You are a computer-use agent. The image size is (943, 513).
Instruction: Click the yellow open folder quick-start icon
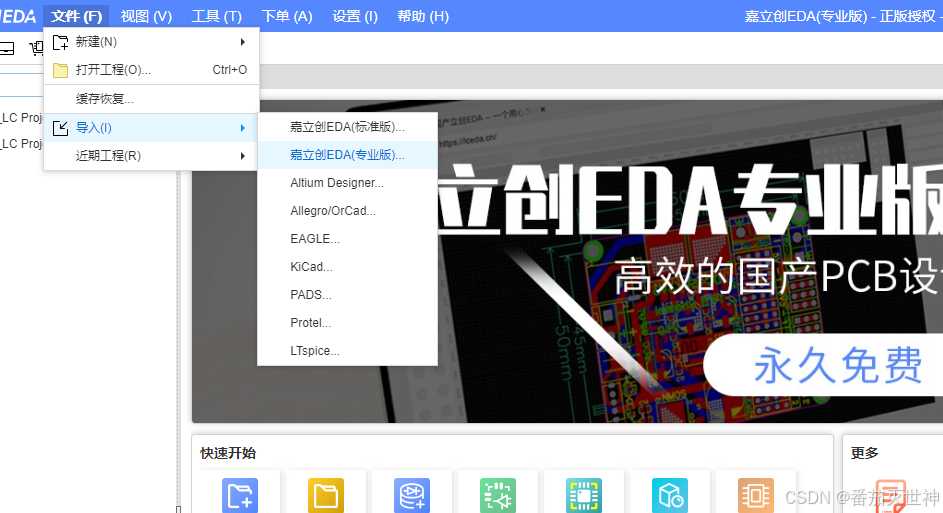click(326, 496)
